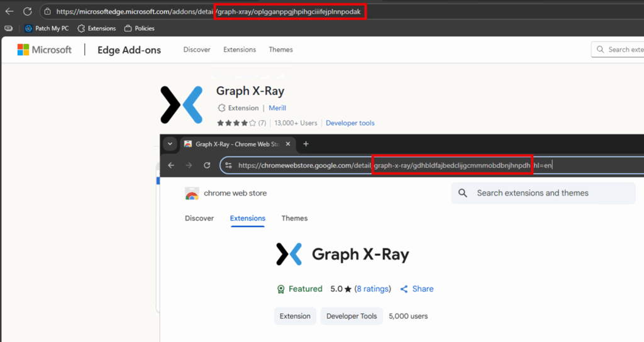Select Themes tab in Chrome Web Store
644x342 pixels.
294,218
